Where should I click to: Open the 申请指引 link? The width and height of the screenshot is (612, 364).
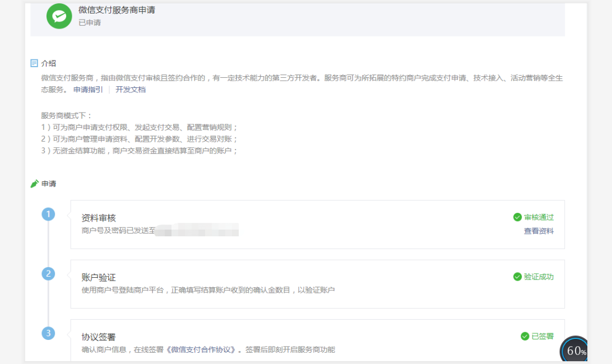tap(88, 90)
